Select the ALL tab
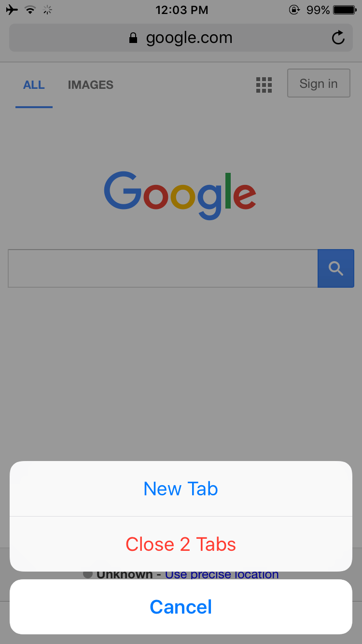Screen dimensions: 362x644 (x=34, y=85)
